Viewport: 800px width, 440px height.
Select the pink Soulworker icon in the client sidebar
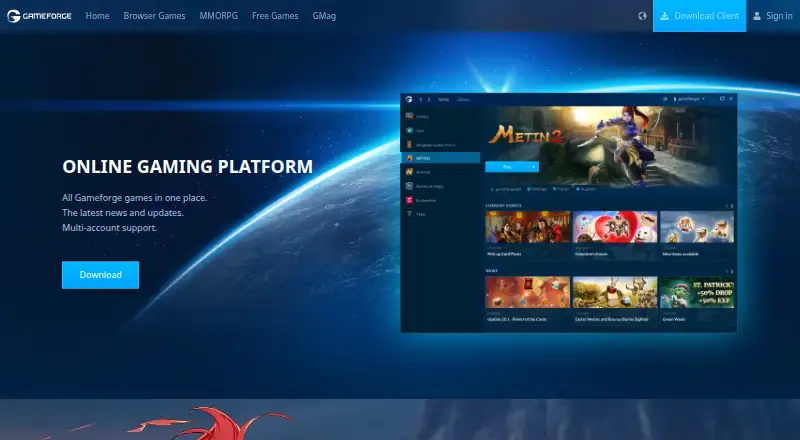[409, 200]
